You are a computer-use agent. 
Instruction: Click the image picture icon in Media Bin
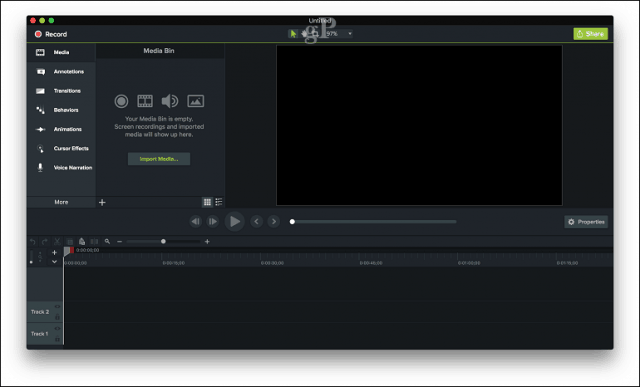coord(196,101)
